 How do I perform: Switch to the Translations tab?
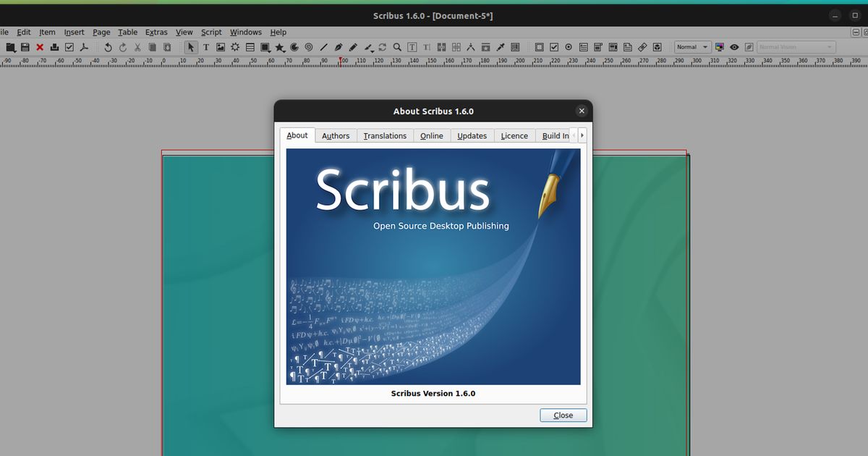[385, 135]
